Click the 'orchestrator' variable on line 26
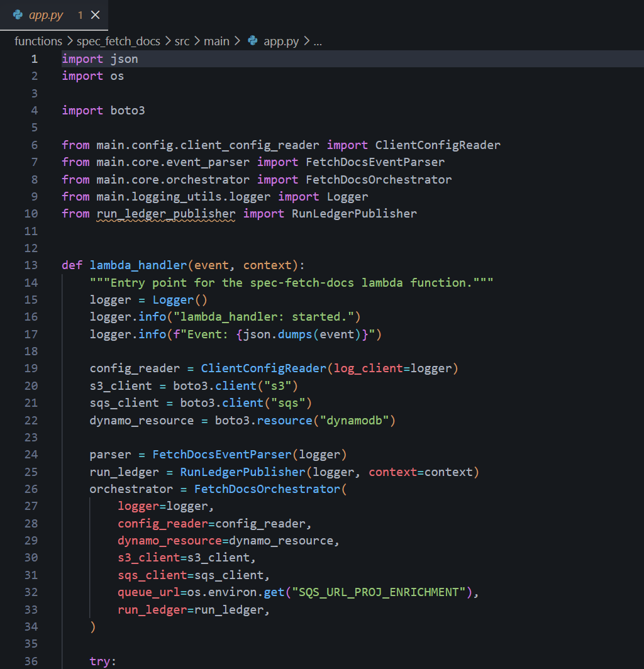 [131, 489]
